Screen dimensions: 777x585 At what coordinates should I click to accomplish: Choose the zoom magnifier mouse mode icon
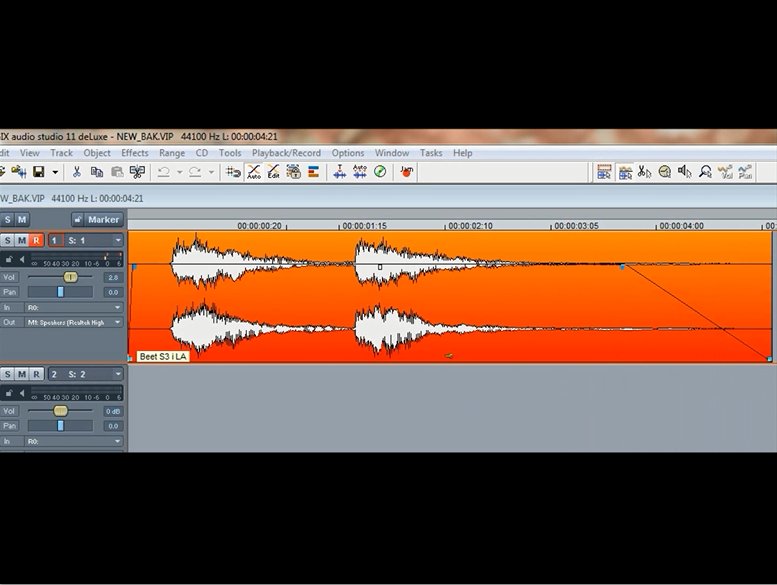pos(706,172)
